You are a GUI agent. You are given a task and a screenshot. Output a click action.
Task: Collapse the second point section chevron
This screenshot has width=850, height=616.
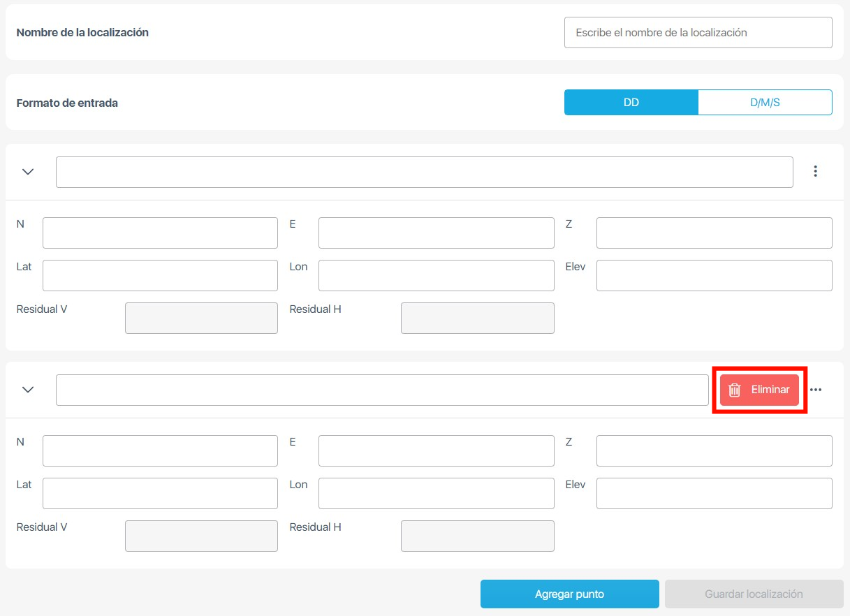tap(28, 390)
